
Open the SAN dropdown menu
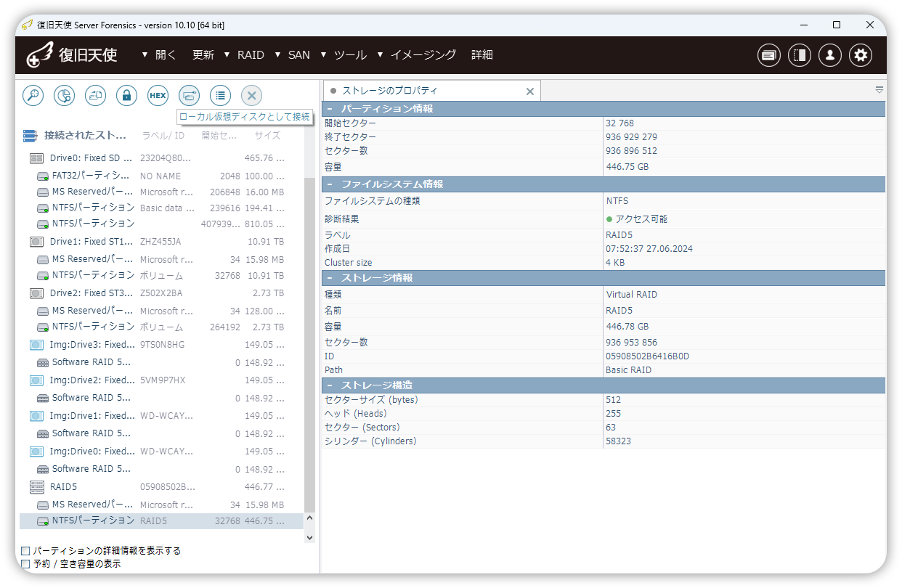[293, 55]
